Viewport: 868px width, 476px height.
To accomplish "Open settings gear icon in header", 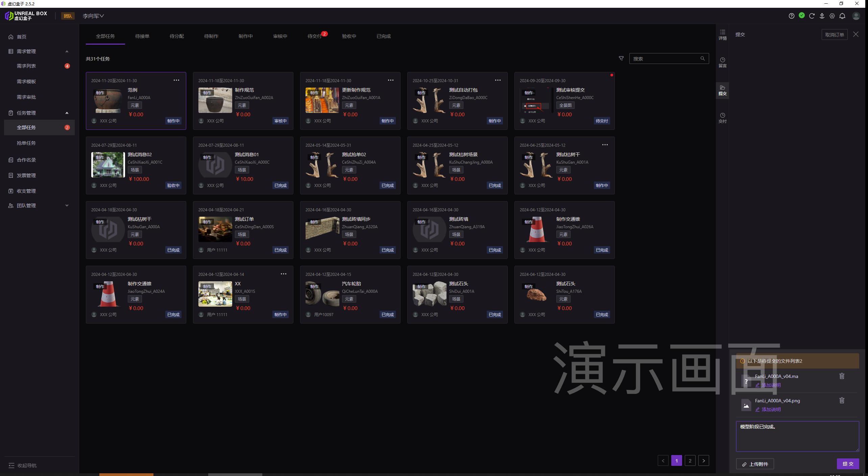I will 832,16.
